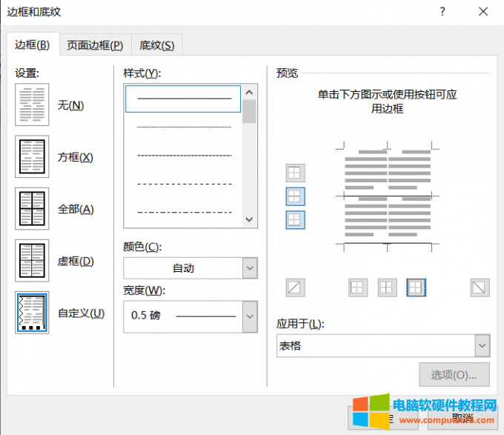504x435 pixels.
Task: Toggle the left border button
Action: click(x=358, y=288)
